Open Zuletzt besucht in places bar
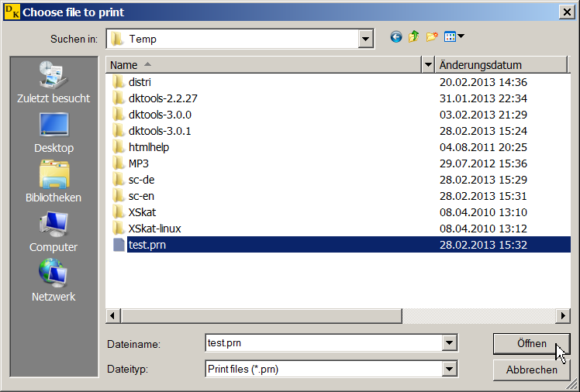 [54, 83]
